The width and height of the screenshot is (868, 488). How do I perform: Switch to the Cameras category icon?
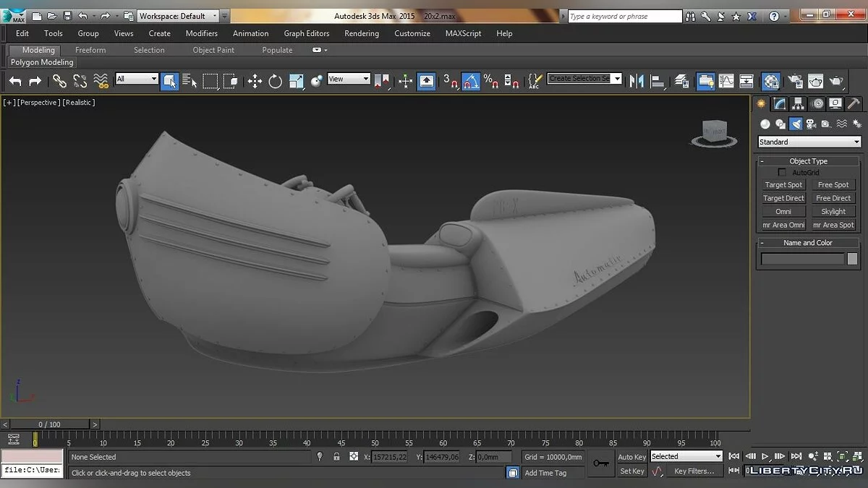pyautogui.click(x=811, y=124)
